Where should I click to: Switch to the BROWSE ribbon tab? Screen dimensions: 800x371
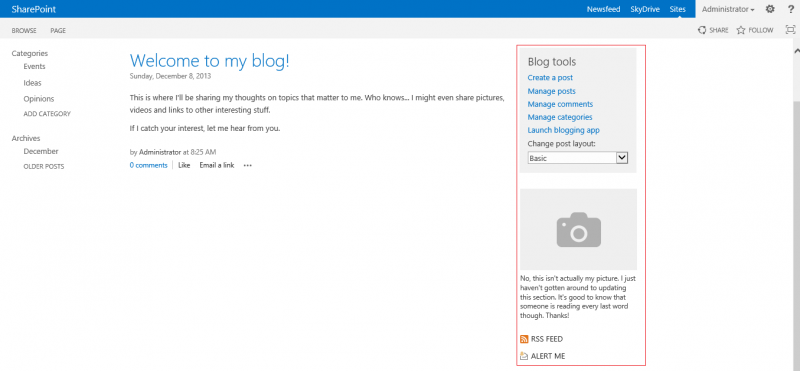24,31
